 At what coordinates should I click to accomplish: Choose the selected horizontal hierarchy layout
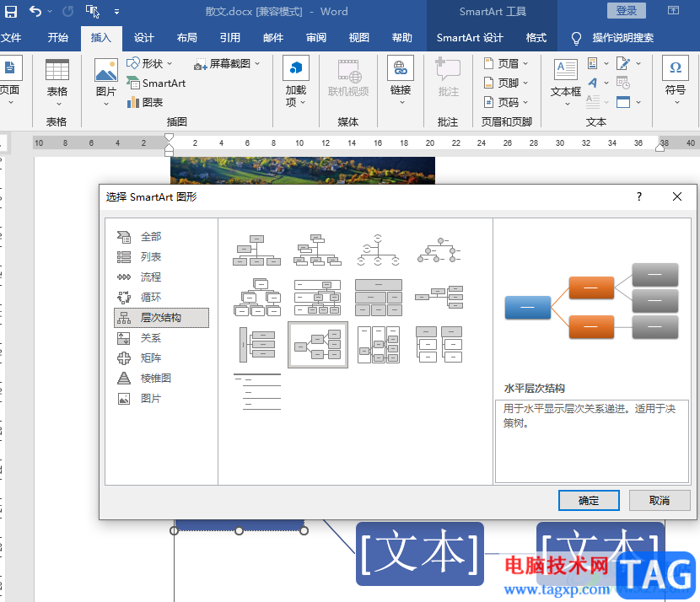point(317,345)
